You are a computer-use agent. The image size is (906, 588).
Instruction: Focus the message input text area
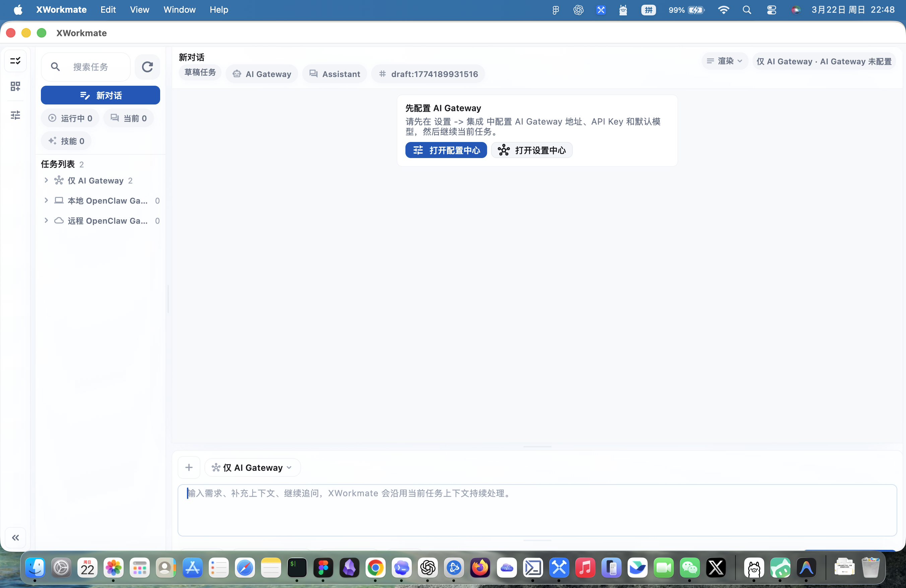pyautogui.click(x=537, y=510)
